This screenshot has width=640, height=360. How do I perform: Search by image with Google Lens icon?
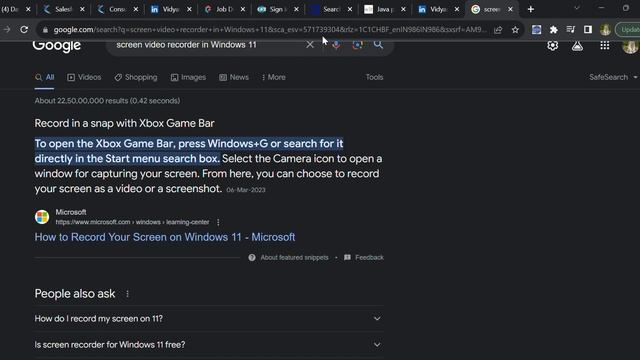357,44
